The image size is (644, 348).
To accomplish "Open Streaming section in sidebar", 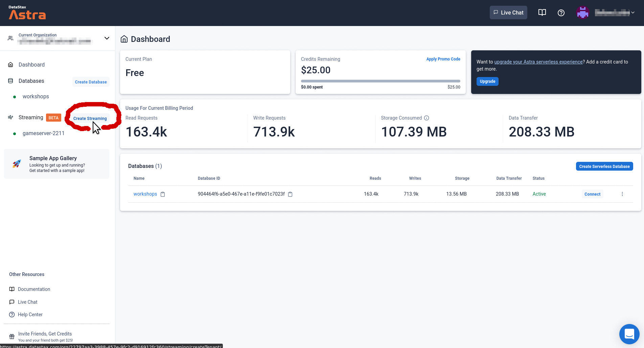I will point(31,117).
